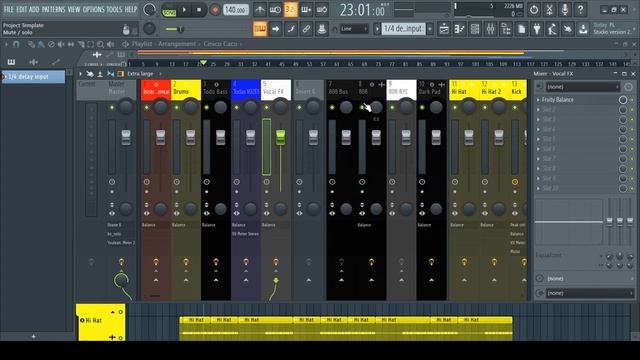The width and height of the screenshot is (640, 360).
Task: Expand Slot 2 in Vocal FX mixer panel
Action: pos(538,109)
